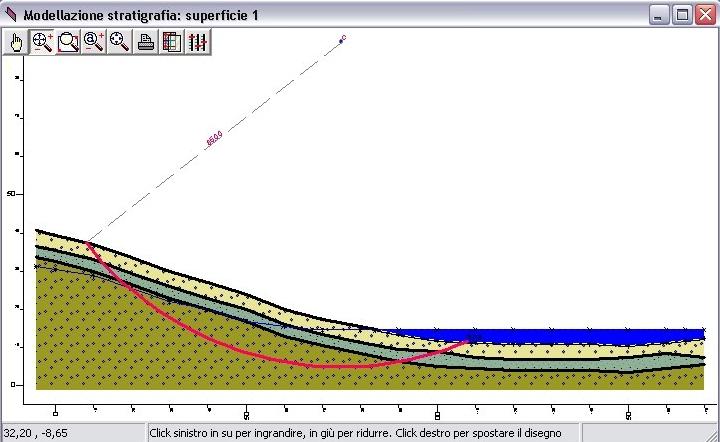The height and width of the screenshot is (442, 720).
Task: Click the dynamic zoom magnifier icon
Action: tap(94, 41)
